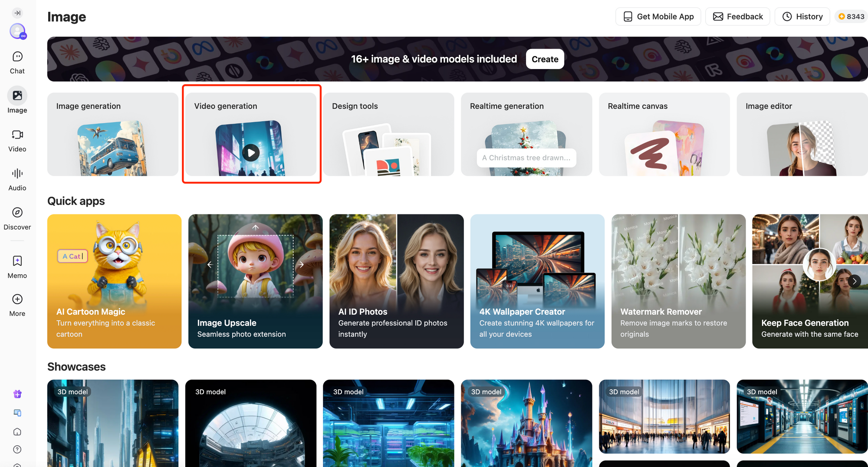Click next arrow in Quick apps carousel
This screenshot has height=467, width=868.
[855, 281]
